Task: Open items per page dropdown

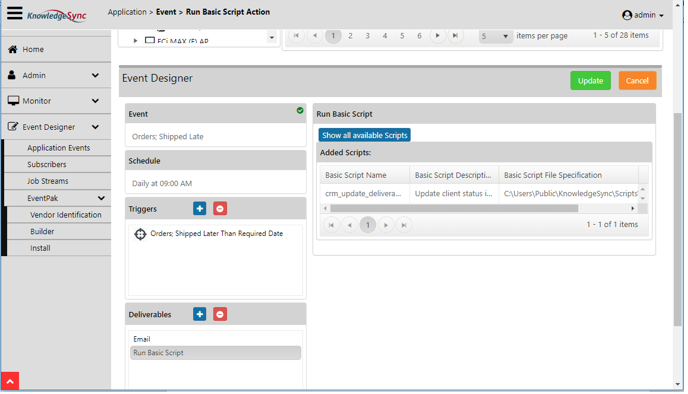Action: pos(495,36)
